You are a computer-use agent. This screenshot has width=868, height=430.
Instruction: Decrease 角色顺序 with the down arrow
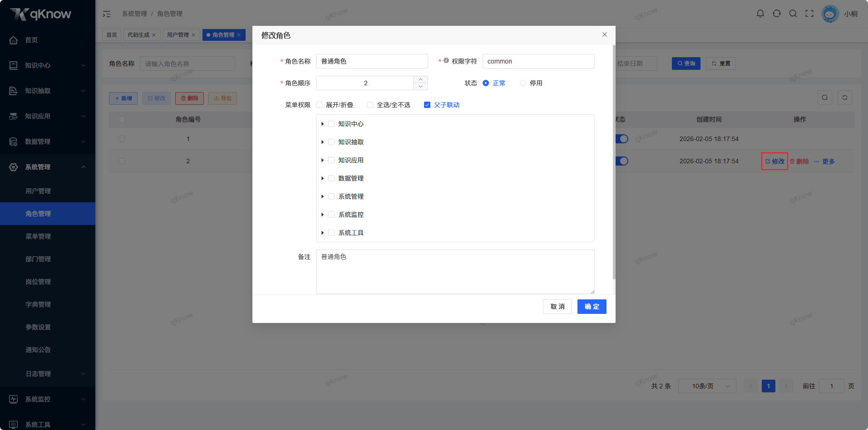[x=420, y=87]
